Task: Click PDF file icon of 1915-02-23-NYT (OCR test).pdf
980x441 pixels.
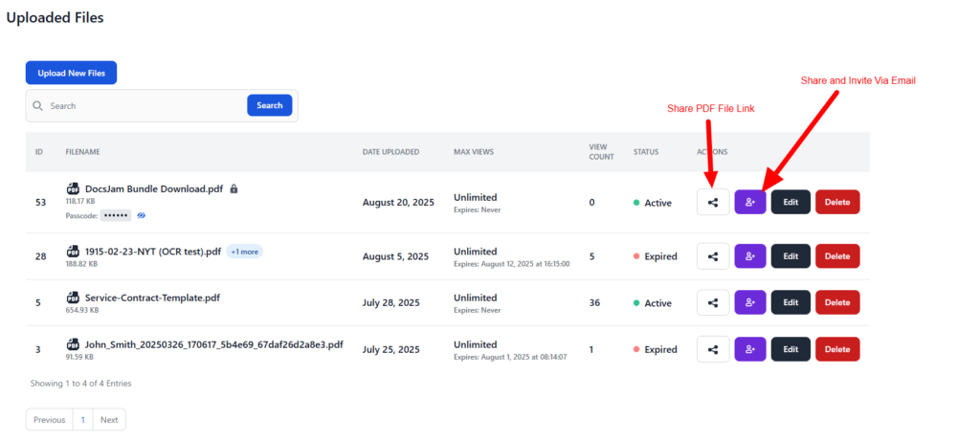Action: pyautogui.click(x=73, y=252)
